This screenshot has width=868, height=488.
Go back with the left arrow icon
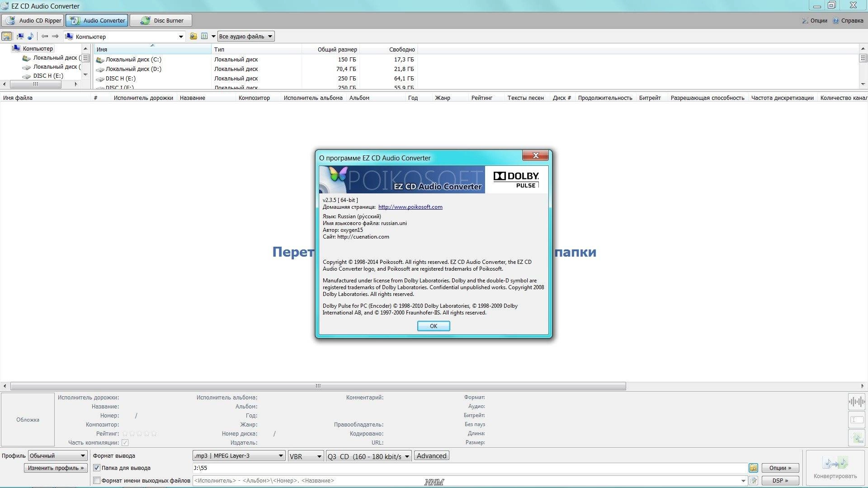45,36
